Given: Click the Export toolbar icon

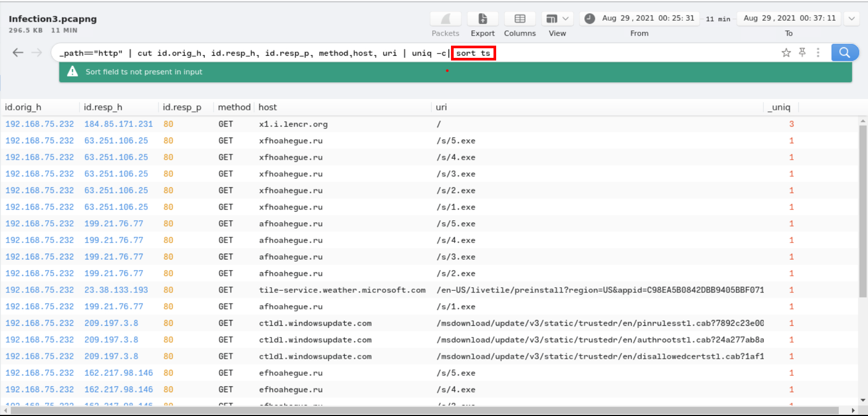Looking at the screenshot, I should click(482, 19).
